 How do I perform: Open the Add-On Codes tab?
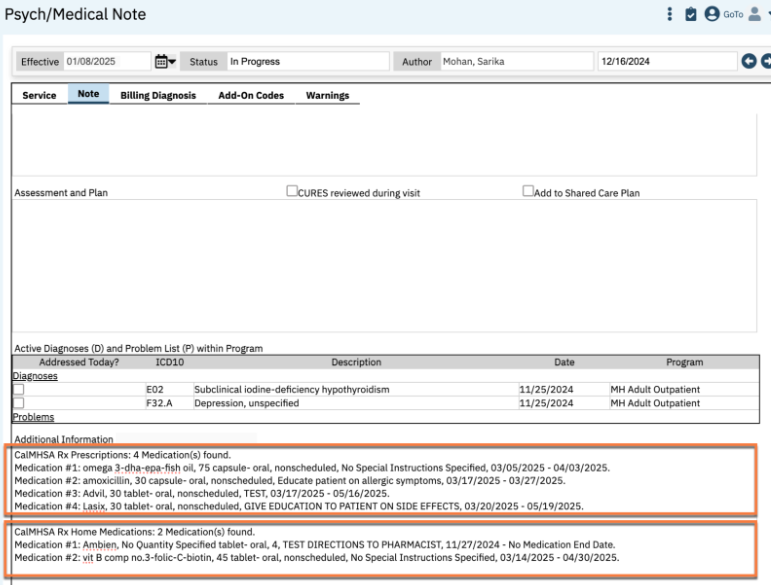click(251, 95)
